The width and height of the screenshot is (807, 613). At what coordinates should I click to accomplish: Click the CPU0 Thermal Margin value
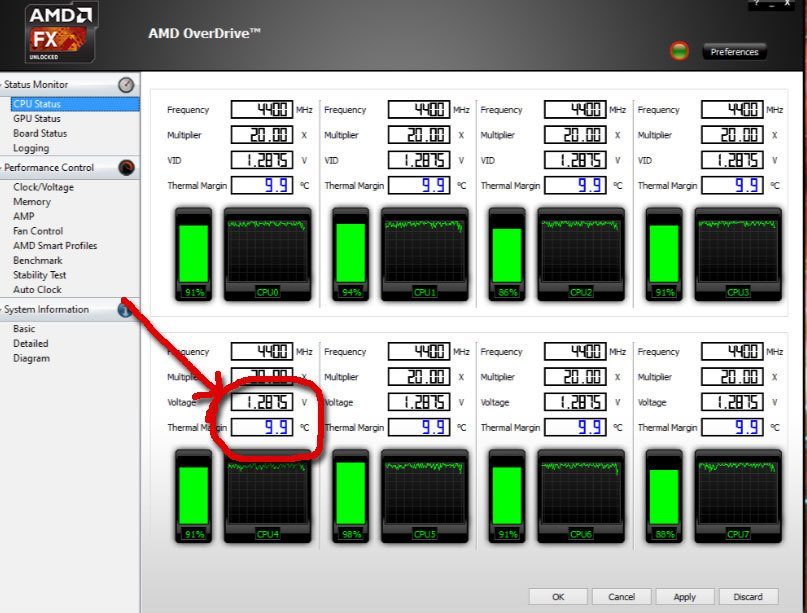point(262,185)
